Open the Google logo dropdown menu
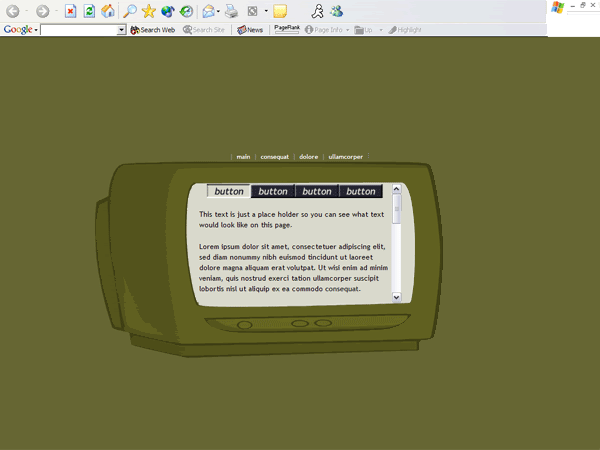This screenshot has height=450, width=600. tap(20, 30)
